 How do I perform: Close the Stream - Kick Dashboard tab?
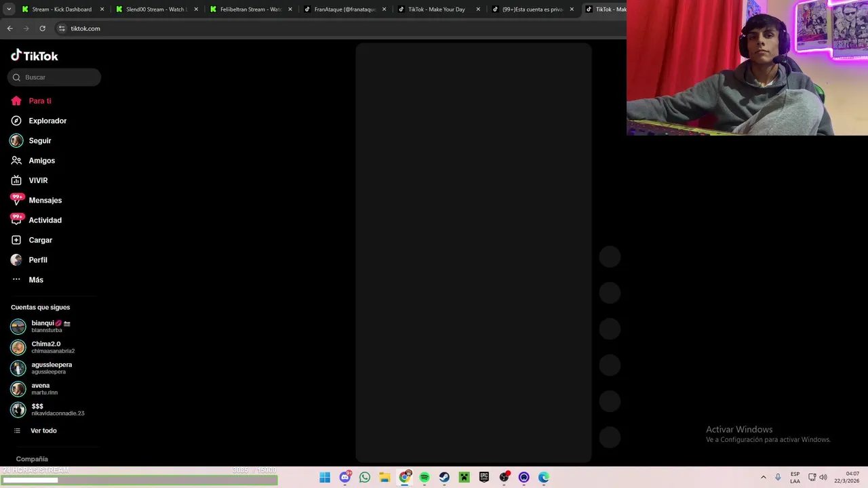[102, 9]
